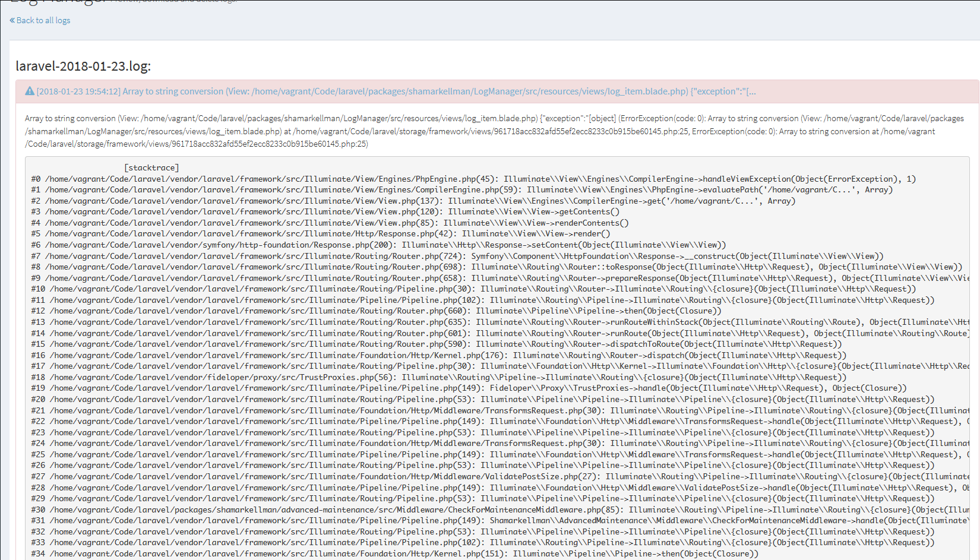Click the double-chevron icon before Back to all logs
The width and height of the screenshot is (980, 560).
(x=11, y=20)
